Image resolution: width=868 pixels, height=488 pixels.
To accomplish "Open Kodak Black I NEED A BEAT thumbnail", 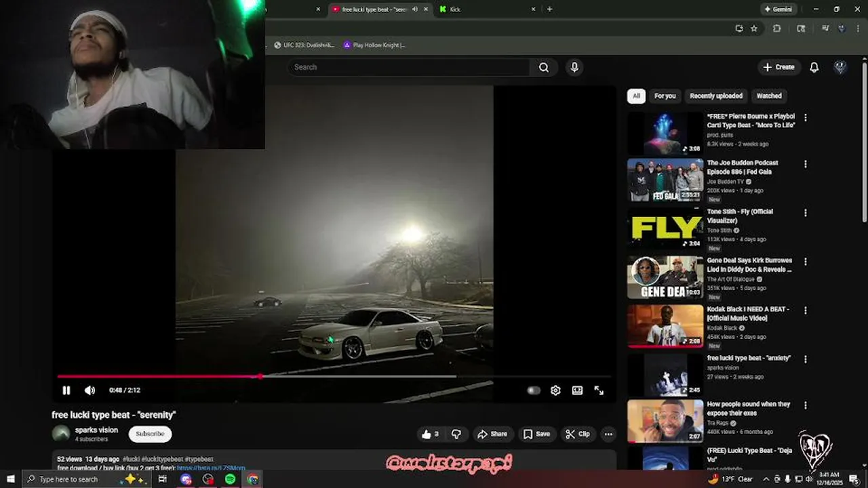I will tap(665, 326).
